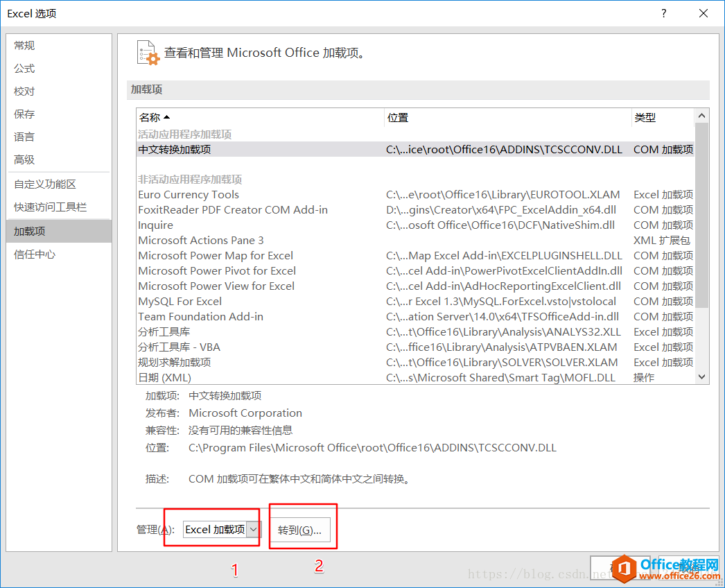Click the sort arrow on the 名称 column
Screen dimensions: 725x588
click(x=166, y=116)
